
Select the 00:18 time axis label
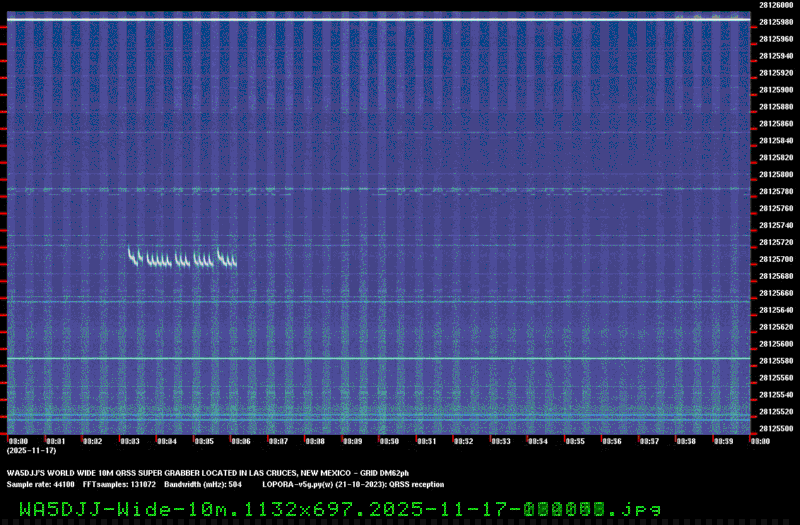point(686,440)
